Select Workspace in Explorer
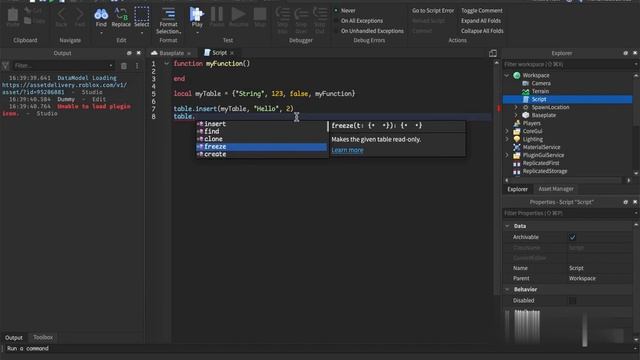Screen dimensions: 640x360 click(x=536, y=76)
